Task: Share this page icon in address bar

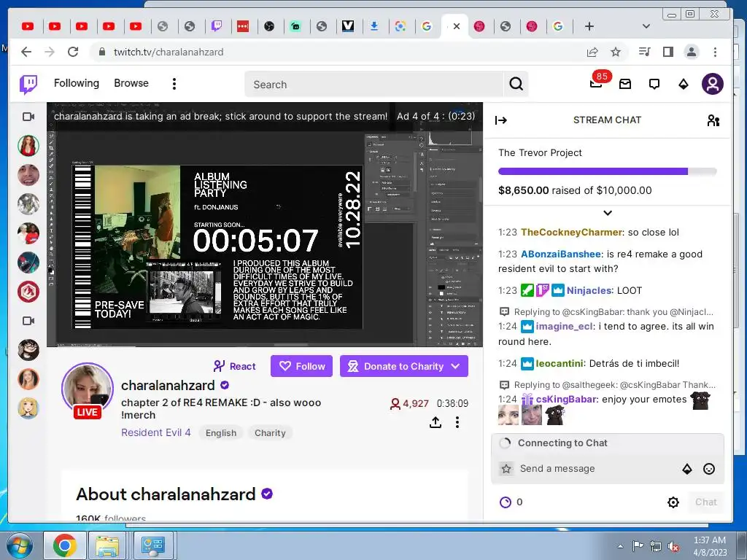Action: click(x=592, y=52)
